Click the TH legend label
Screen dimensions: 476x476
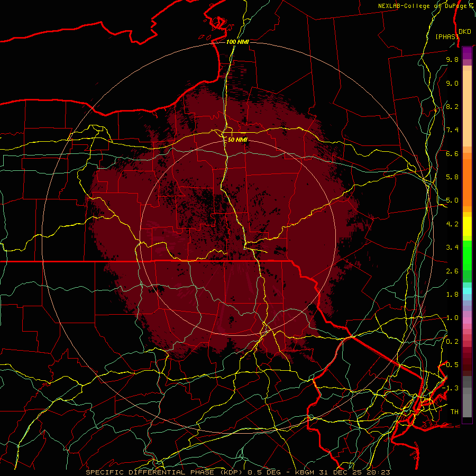(x=454, y=412)
